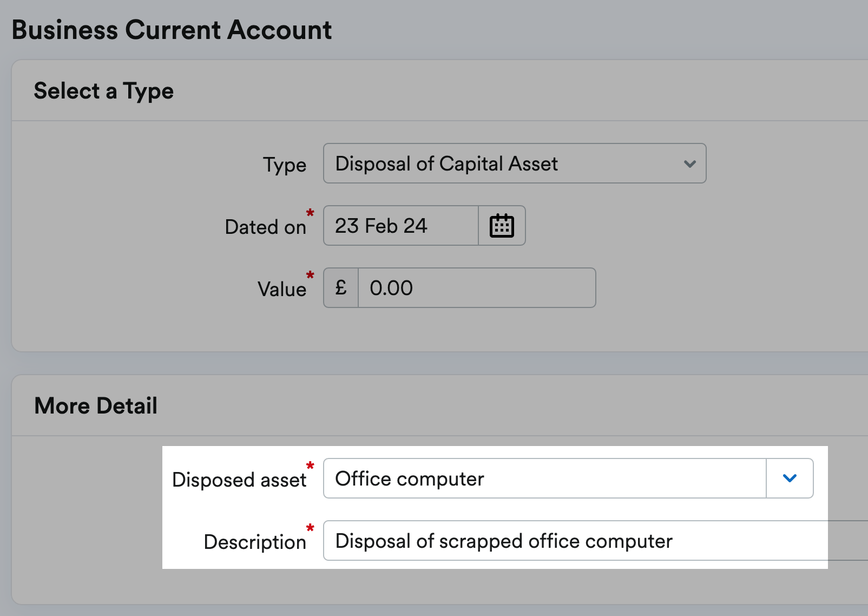Click the 'Disposed asset' field label
Screen dimensions: 868x616
pyautogui.click(x=239, y=480)
